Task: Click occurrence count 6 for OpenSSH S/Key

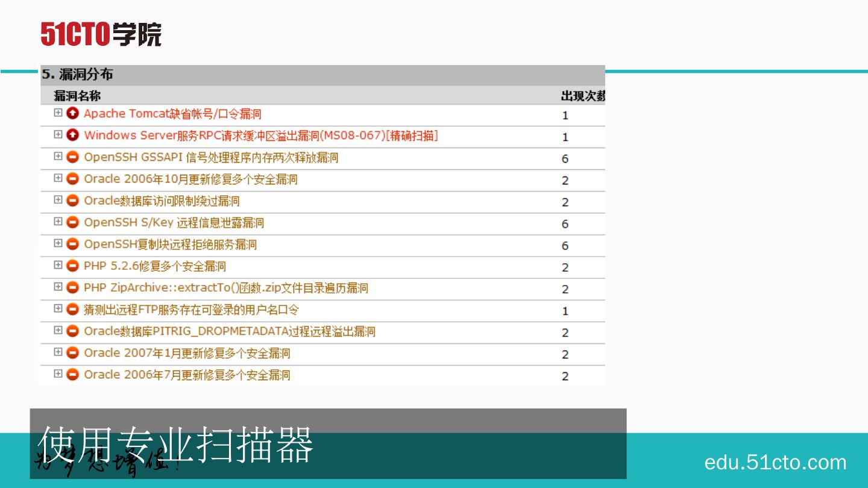Action: pyautogui.click(x=565, y=224)
